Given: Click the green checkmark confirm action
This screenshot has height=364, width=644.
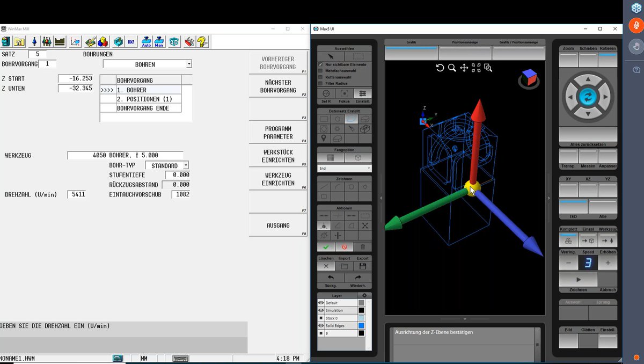Looking at the screenshot, I should pyautogui.click(x=326, y=247).
